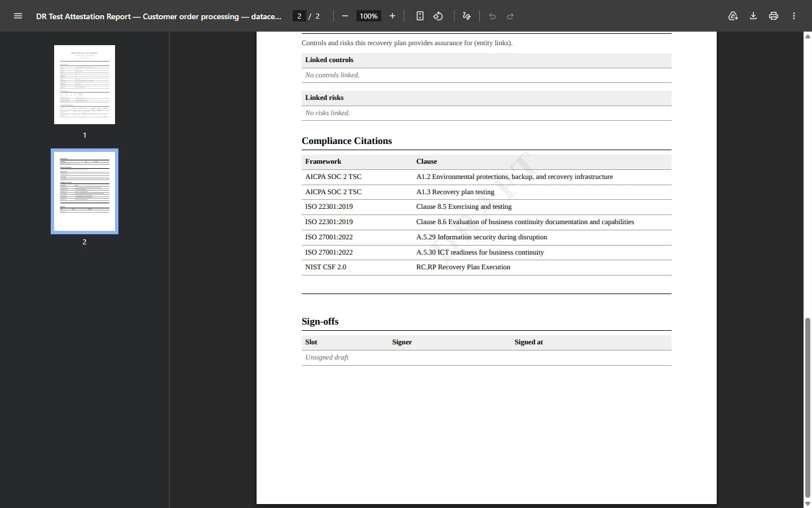Click the Signer column header
Viewport: 812px width, 508px height.
[402, 342]
